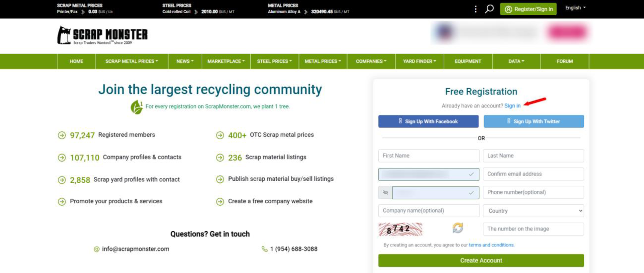Toggle password visibility eye icon
The height and width of the screenshot is (273, 644).
[385, 192]
